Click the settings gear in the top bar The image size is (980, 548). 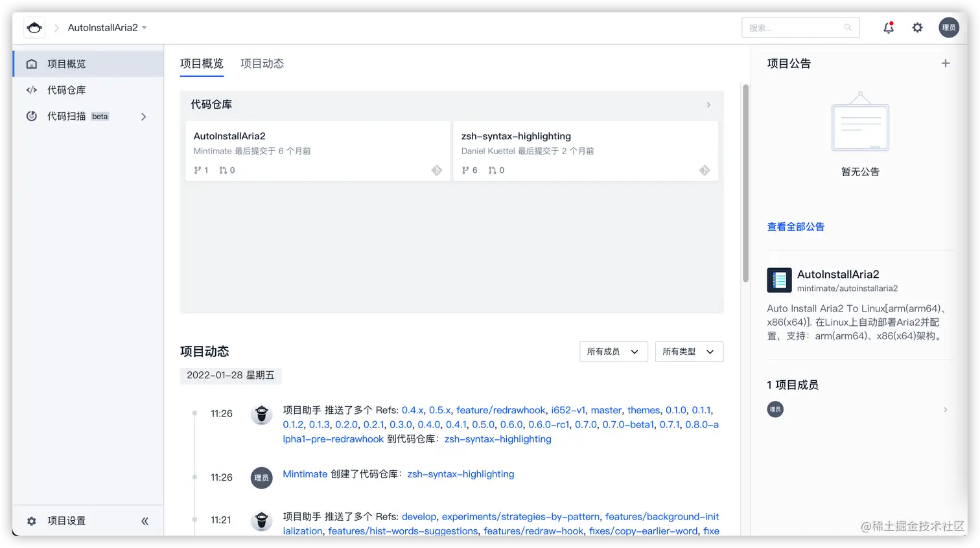coord(917,27)
